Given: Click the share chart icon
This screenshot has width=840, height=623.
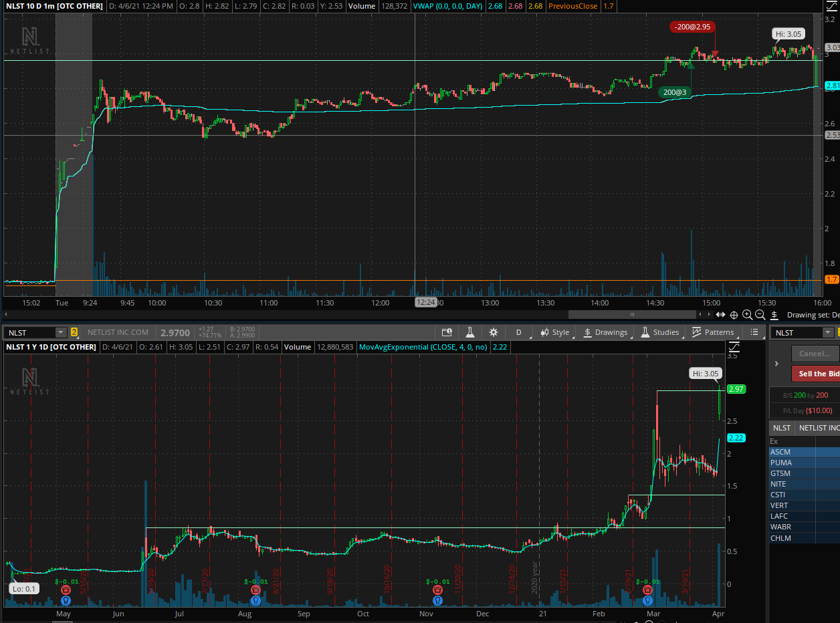Looking at the screenshot, I should [x=447, y=332].
